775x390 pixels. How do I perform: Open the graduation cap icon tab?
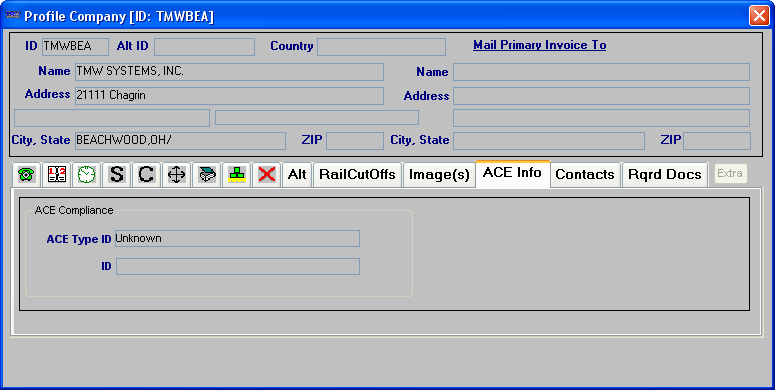(x=207, y=174)
